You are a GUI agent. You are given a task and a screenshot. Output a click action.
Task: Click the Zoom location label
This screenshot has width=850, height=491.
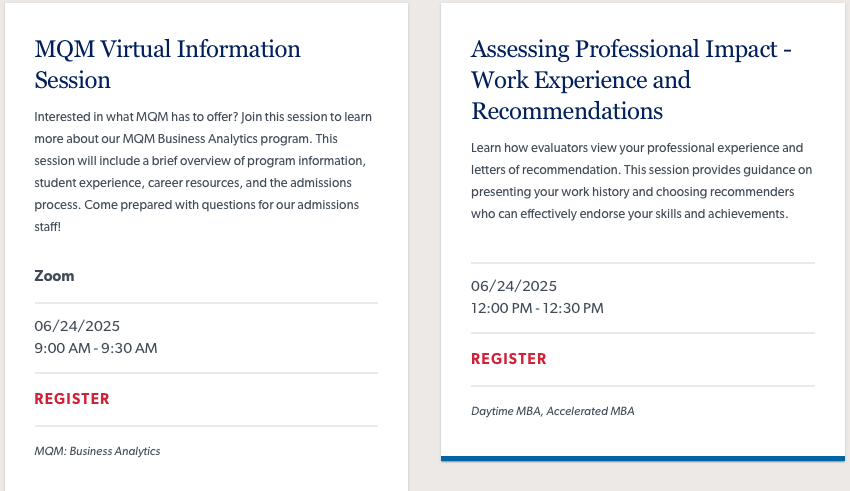click(54, 276)
